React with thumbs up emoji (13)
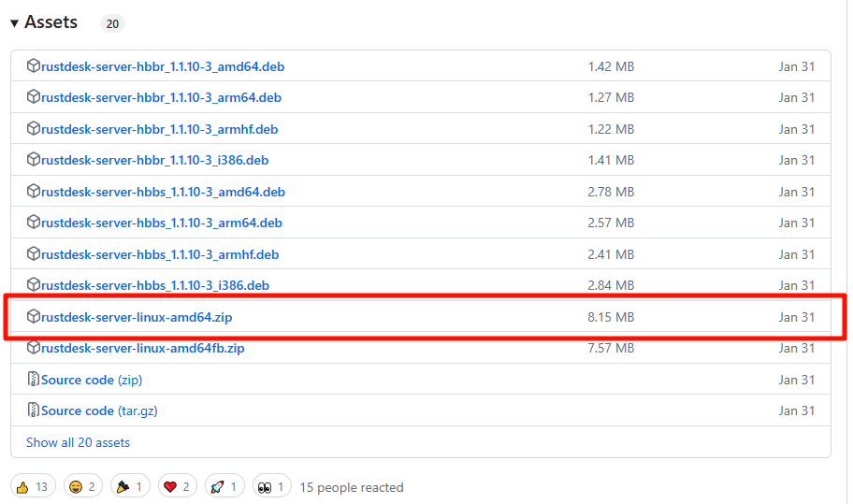 [x=32, y=486]
